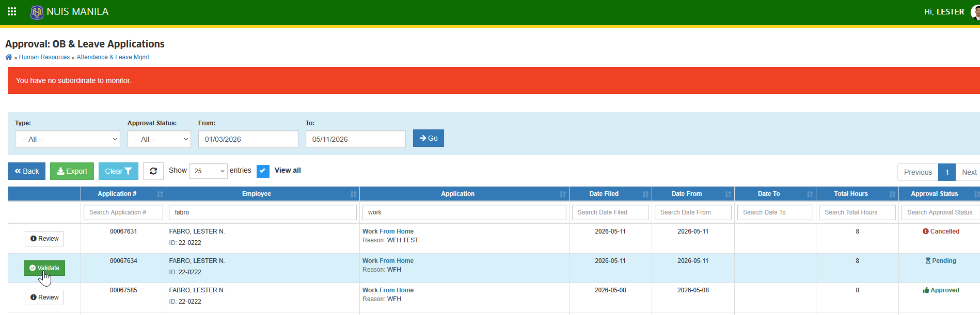980x315 pixels.
Task: Refresh the table with reload icon
Action: click(153, 171)
